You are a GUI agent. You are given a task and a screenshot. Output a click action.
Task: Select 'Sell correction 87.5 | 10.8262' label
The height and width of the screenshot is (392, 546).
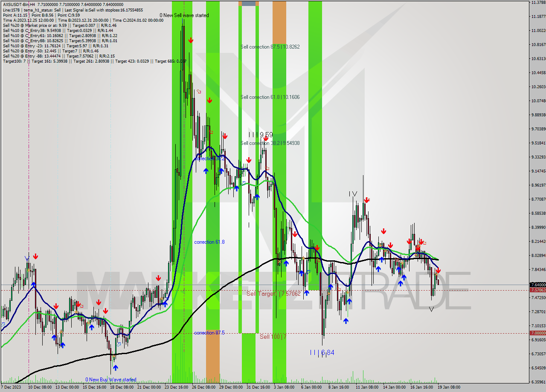(x=270, y=47)
